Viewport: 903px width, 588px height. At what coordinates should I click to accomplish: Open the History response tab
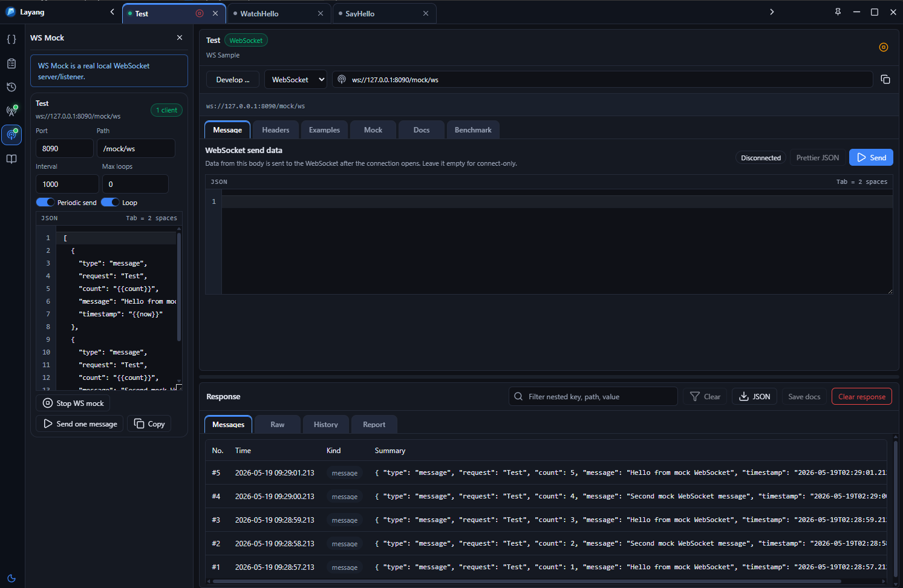326,425
